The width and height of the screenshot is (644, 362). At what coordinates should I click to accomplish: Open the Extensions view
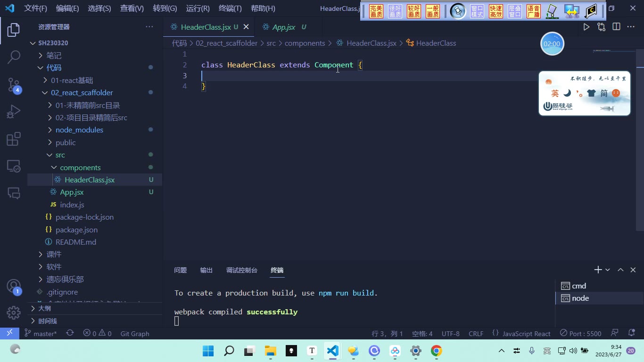[14, 139]
